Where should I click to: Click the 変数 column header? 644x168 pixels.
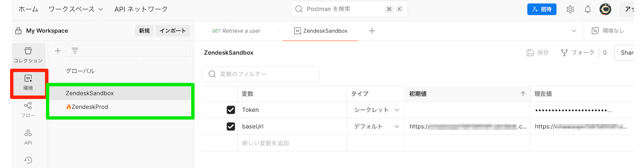click(292, 94)
